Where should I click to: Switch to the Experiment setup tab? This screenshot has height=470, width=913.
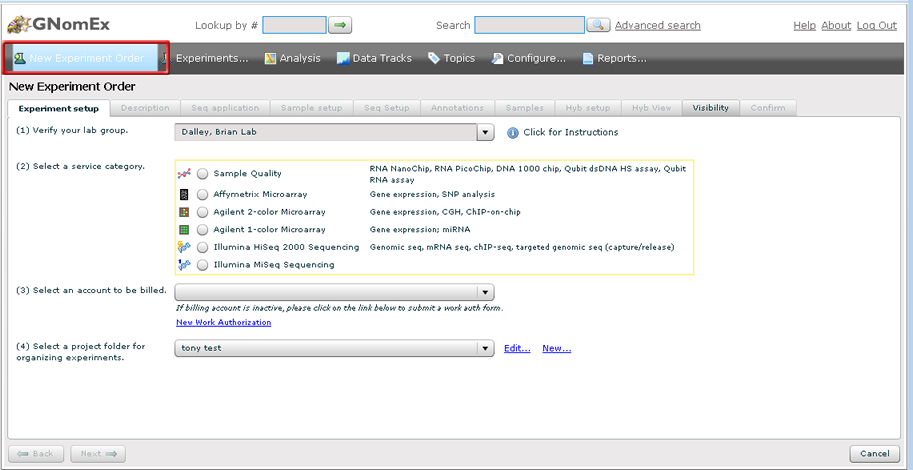[58, 108]
